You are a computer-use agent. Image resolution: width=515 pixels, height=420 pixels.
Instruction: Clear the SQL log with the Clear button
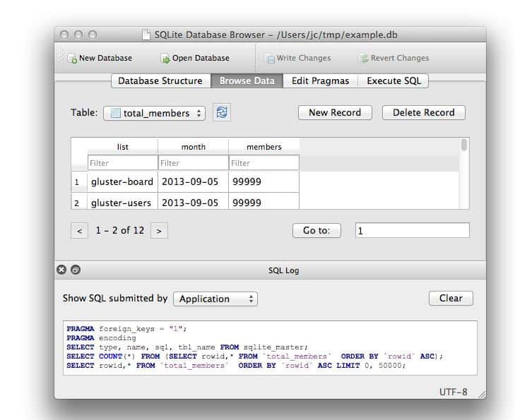click(451, 299)
